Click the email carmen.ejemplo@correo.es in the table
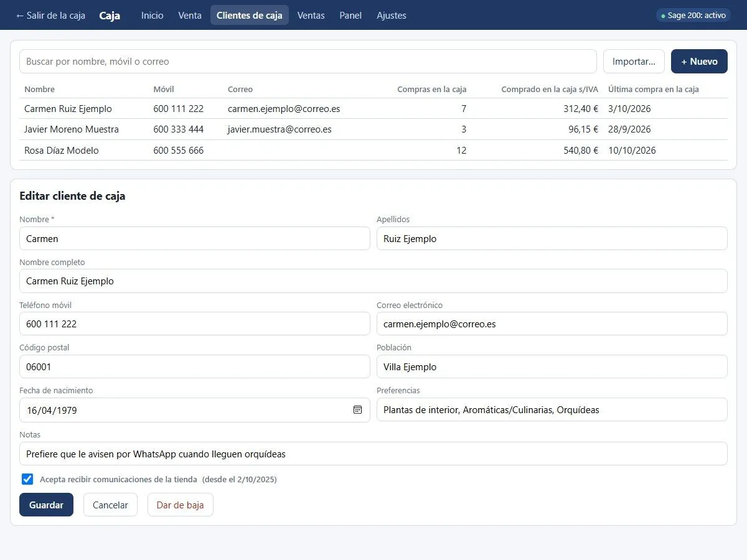Image resolution: width=747 pixels, height=560 pixels. point(284,108)
